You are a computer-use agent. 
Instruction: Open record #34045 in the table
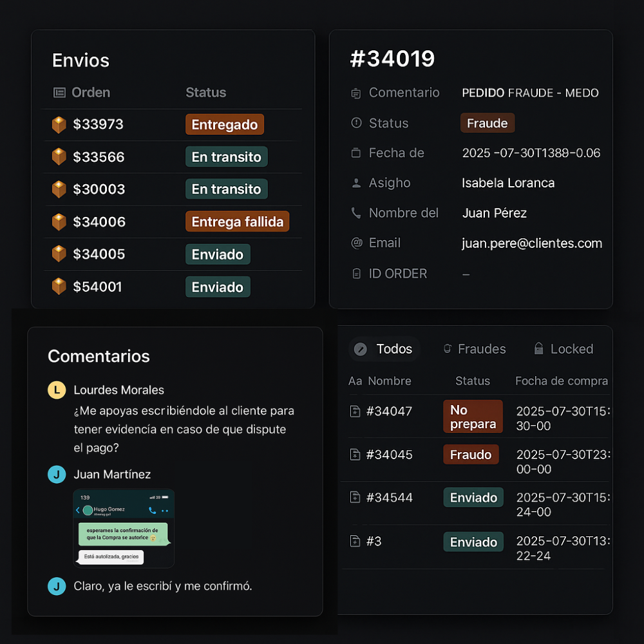389,455
